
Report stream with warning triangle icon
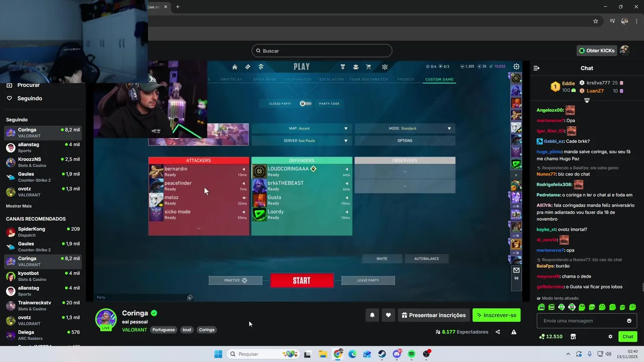point(514,332)
